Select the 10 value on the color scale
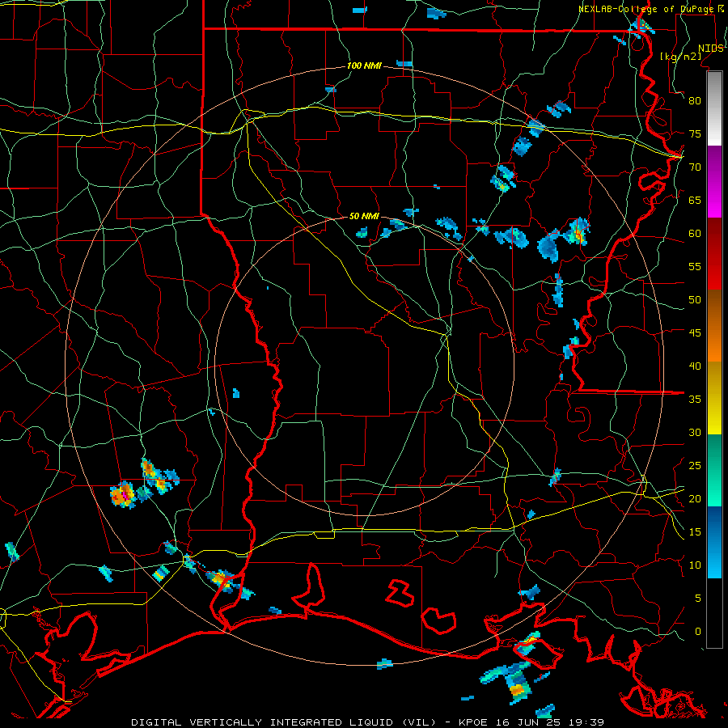Viewport: 728px width, 728px height. pyautogui.click(x=695, y=565)
